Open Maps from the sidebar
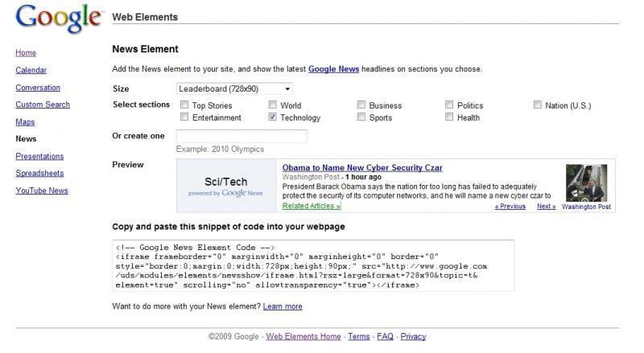644x353 pixels. tap(25, 122)
